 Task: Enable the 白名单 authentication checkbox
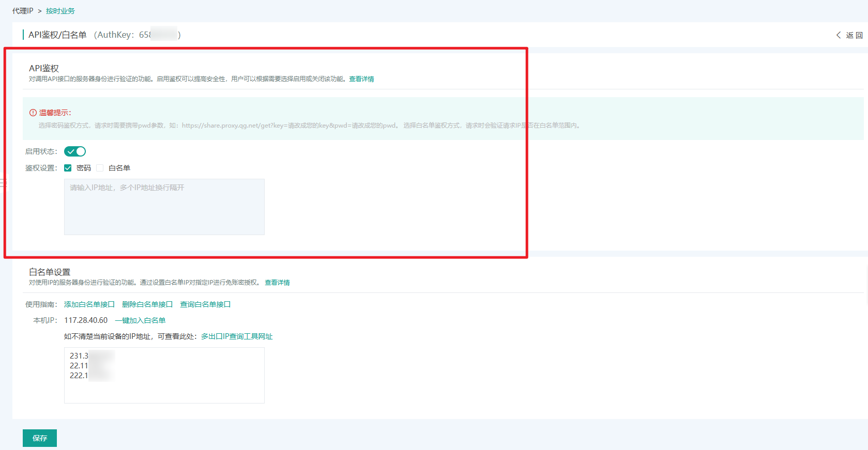coord(100,168)
